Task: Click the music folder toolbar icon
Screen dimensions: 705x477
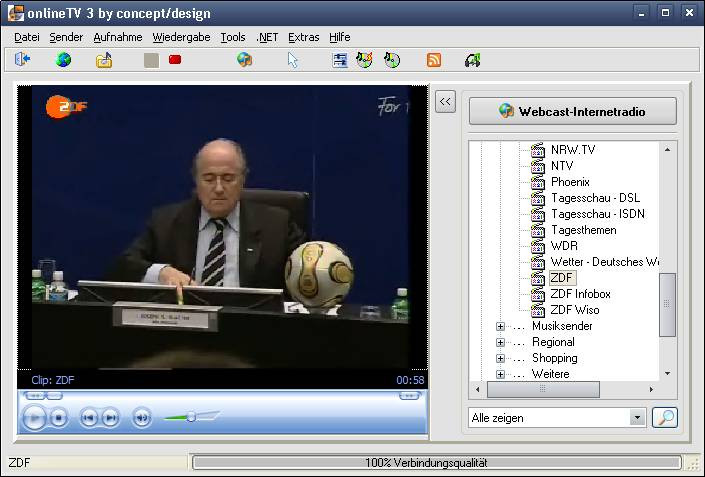Action: click(x=104, y=60)
